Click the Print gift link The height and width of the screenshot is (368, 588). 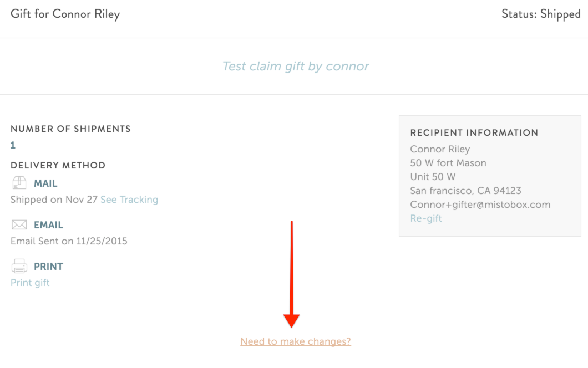(30, 283)
